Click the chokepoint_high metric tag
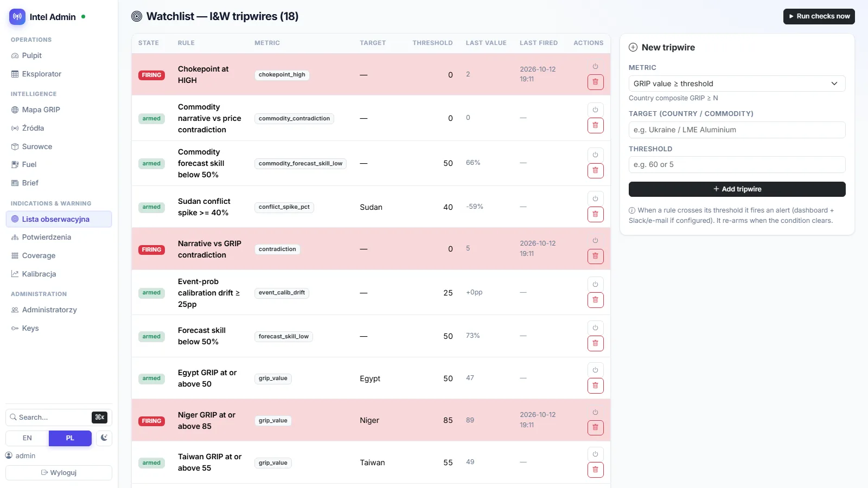Image resolution: width=868 pixels, height=488 pixels. tap(282, 75)
